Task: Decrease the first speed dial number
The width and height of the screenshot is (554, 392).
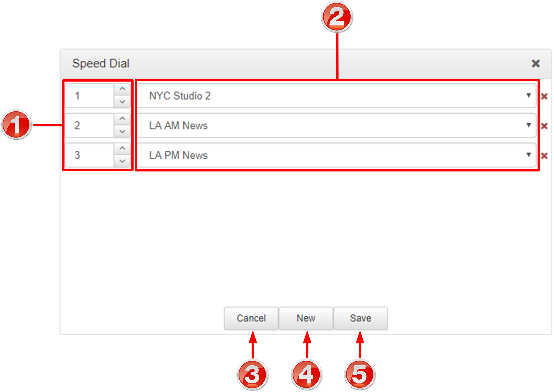Action: 122,102
